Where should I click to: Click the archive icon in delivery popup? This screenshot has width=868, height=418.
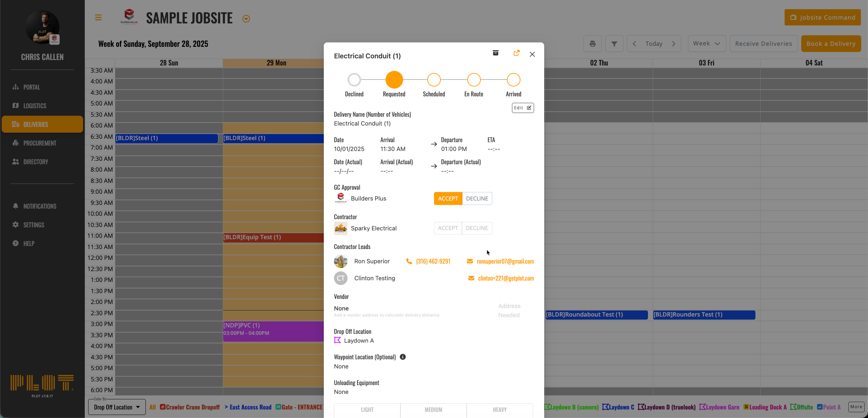point(495,53)
